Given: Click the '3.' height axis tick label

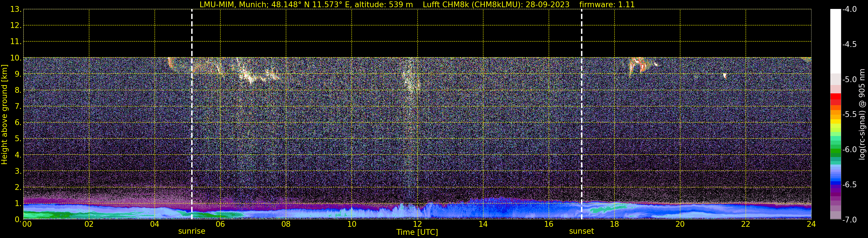Looking at the screenshot, I should [x=18, y=171].
